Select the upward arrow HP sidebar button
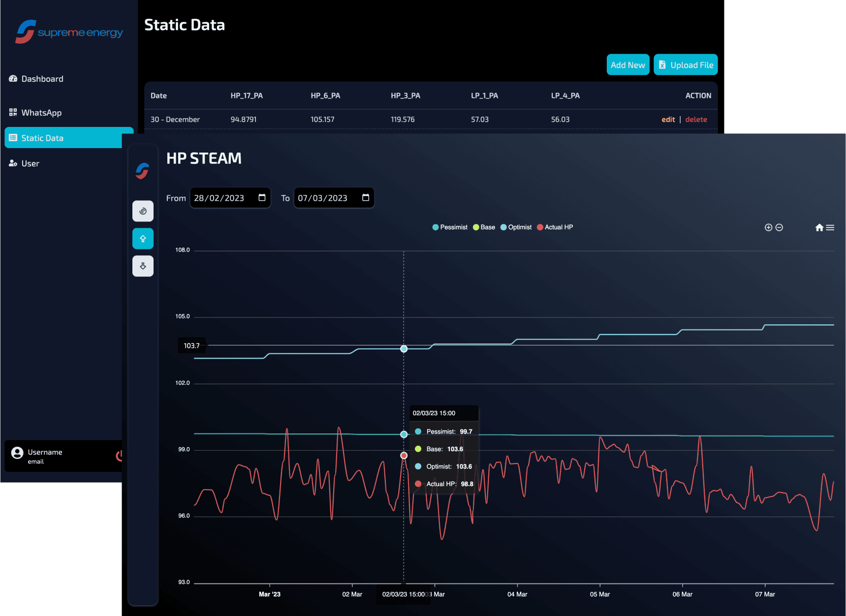The image size is (846, 616). coord(143,239)
